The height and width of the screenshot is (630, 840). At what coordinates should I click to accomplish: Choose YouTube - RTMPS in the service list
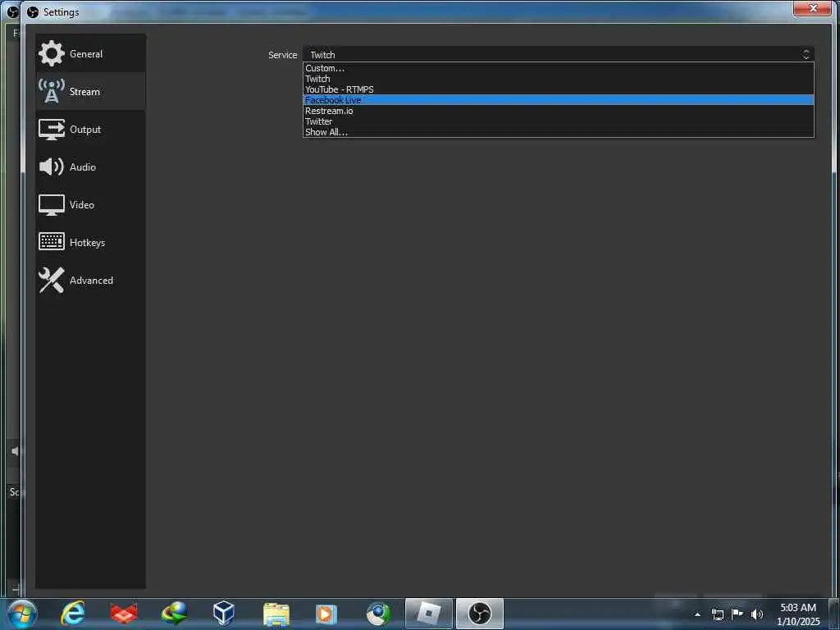[558, 89]
